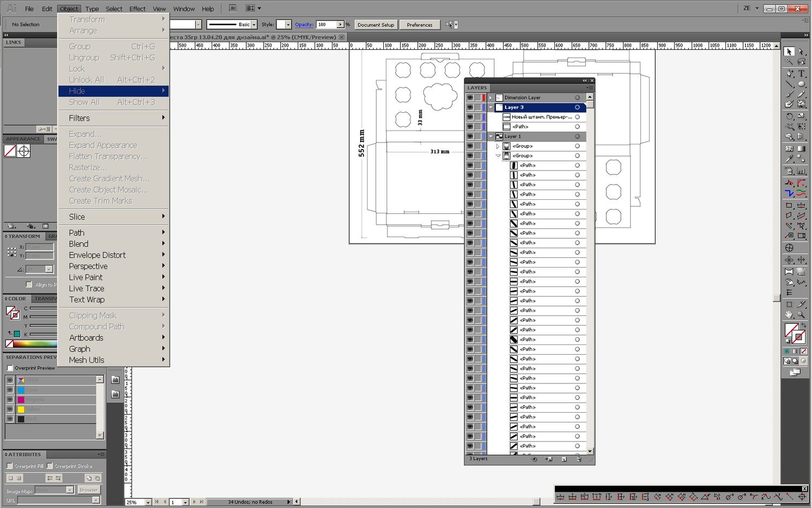Choose the Magic Wand tool

pyautogui.click(x=789, y=62)
